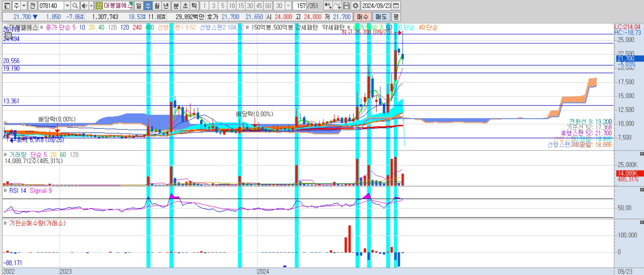Select the 45 interval button
Screen dimensions: 644x275
click(259, 6)
